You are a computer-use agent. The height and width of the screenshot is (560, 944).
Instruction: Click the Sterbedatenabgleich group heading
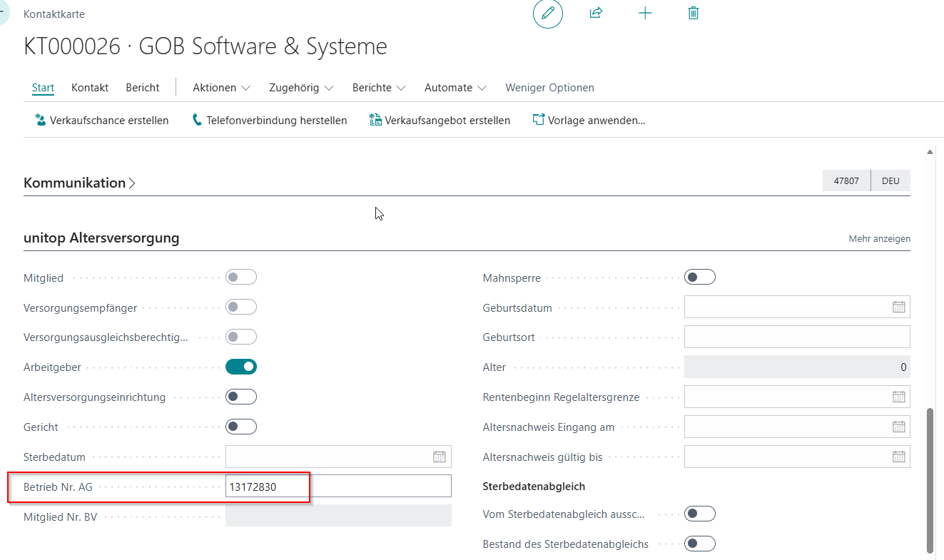tap(534, 486)
